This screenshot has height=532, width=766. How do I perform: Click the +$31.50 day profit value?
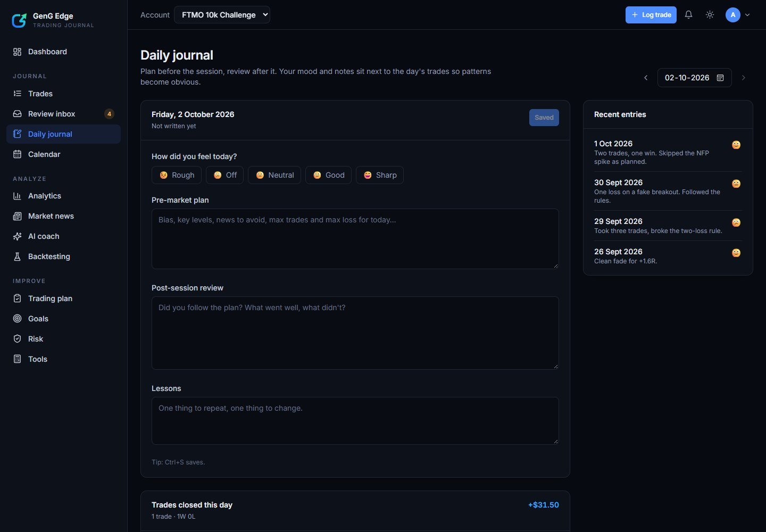543,505
